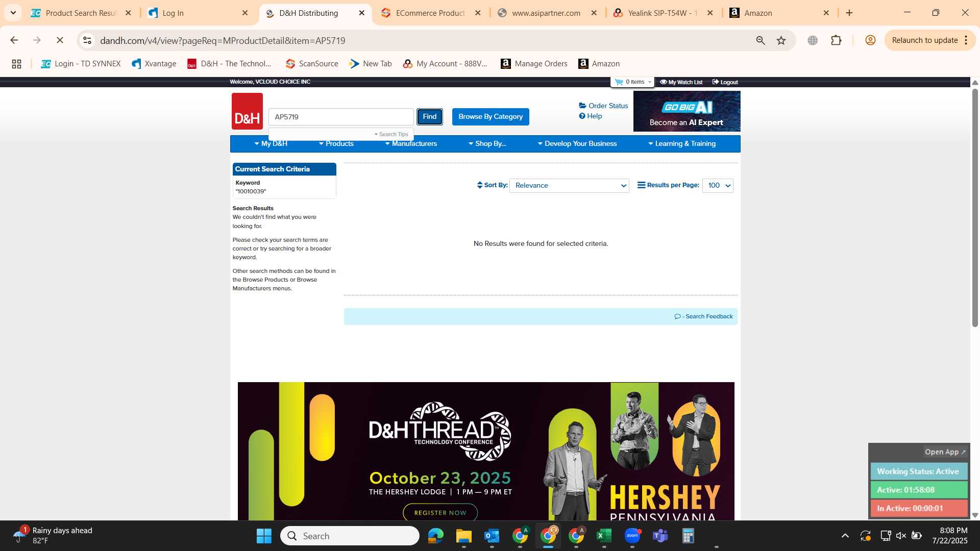Screen dimensions: 980x551
Task: Expand Search Tips
Action: [x=391, y=134]
